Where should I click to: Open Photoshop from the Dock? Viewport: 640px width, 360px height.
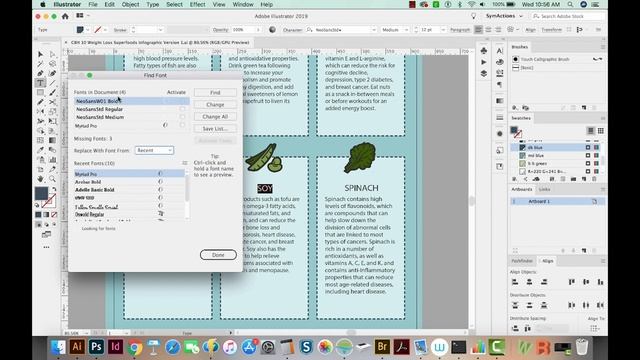(x=96, y=347)
